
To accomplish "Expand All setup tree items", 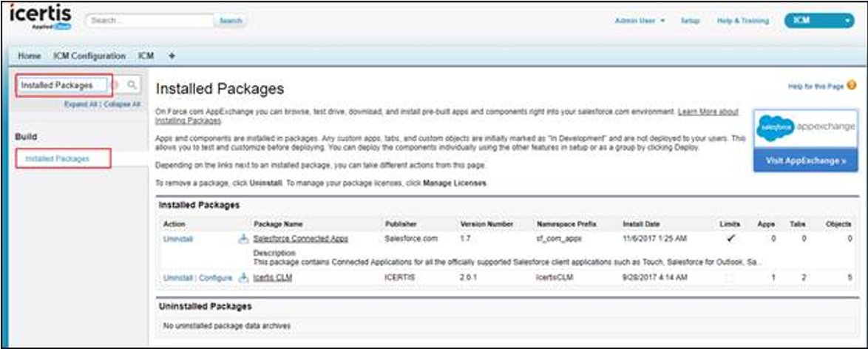I will pyautogui.click(x=81, y=104).
